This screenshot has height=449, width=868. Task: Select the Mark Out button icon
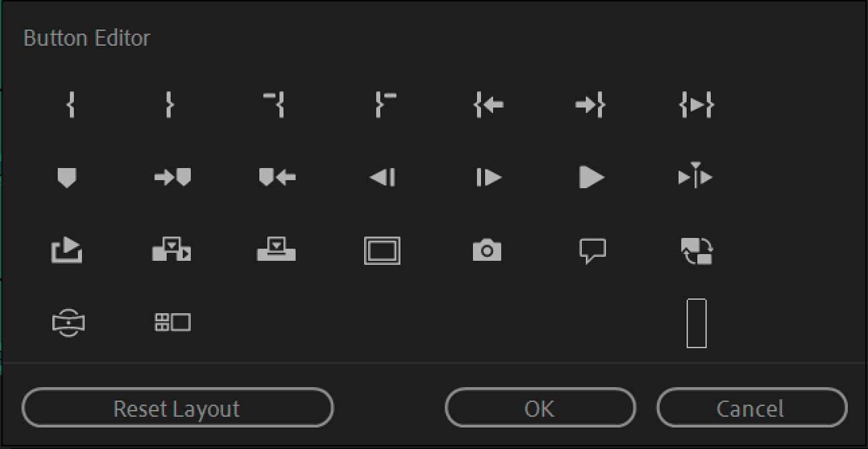(x=169, y=105)
